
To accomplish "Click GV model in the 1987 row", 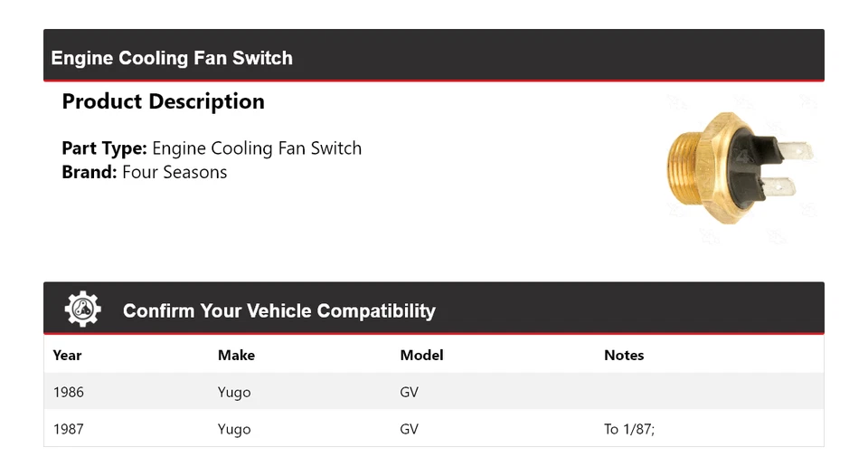I will [409, 430].
